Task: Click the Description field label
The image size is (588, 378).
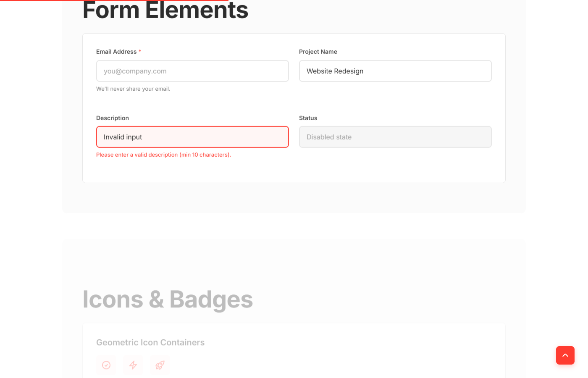Action: tap(113, 118)
